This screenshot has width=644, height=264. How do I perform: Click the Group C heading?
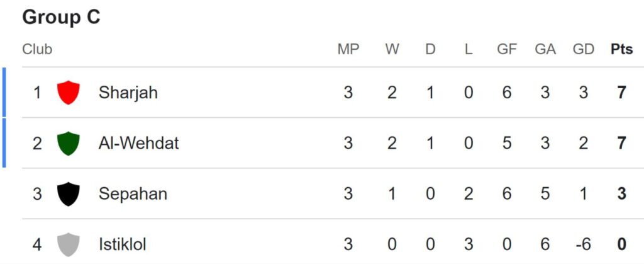pos(61,17)
